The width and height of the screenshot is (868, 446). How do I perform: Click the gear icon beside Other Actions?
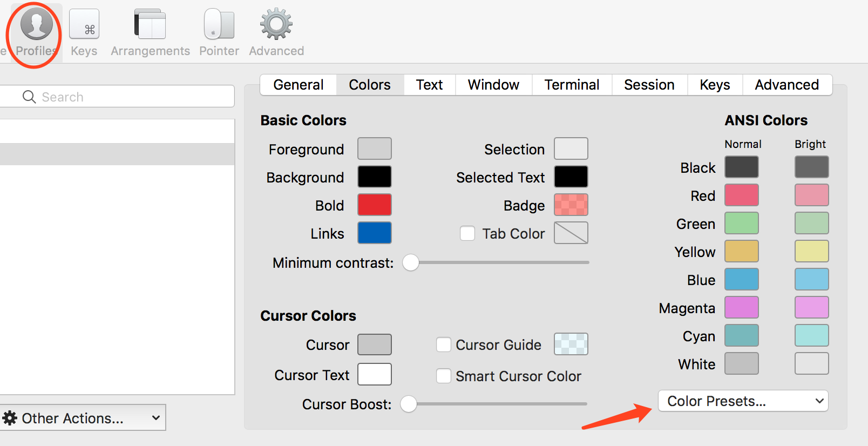(x=10, y=418)
